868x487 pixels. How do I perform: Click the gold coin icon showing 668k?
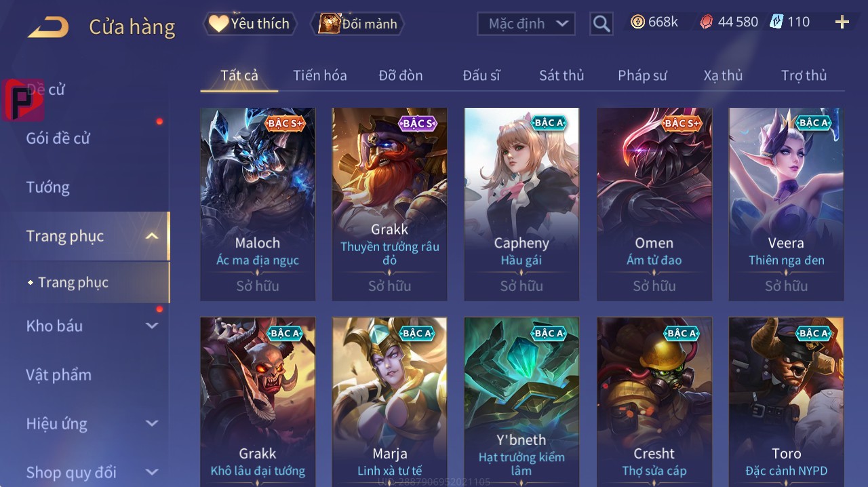click(x=637, y=22)
